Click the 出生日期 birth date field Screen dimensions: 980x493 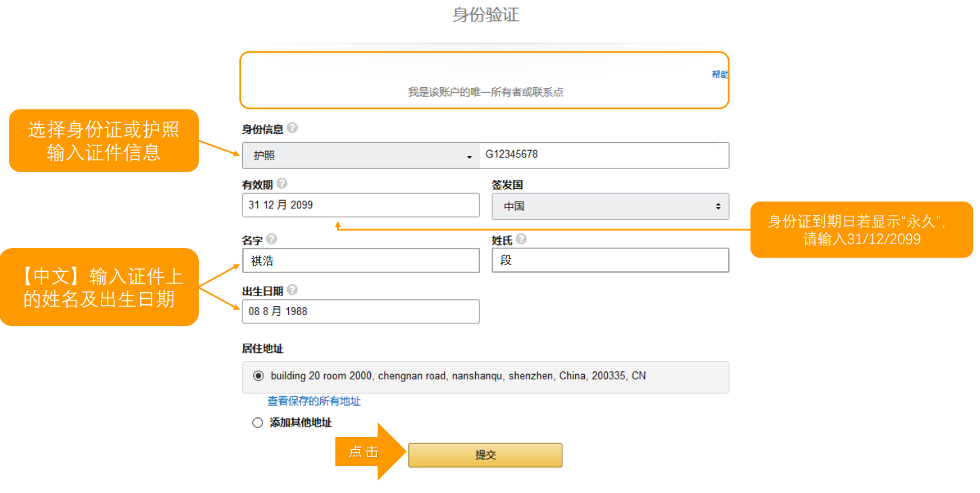click(360, 312)
